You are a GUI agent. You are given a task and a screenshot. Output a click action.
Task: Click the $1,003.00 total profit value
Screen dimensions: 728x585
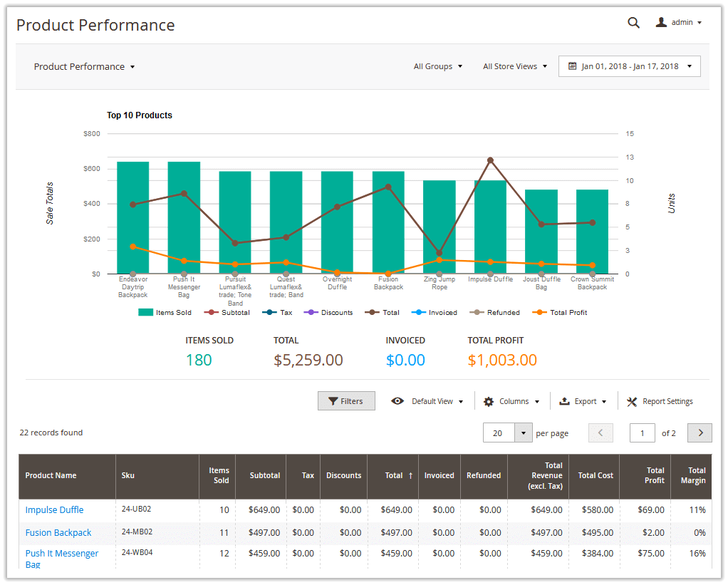point(502,361)
